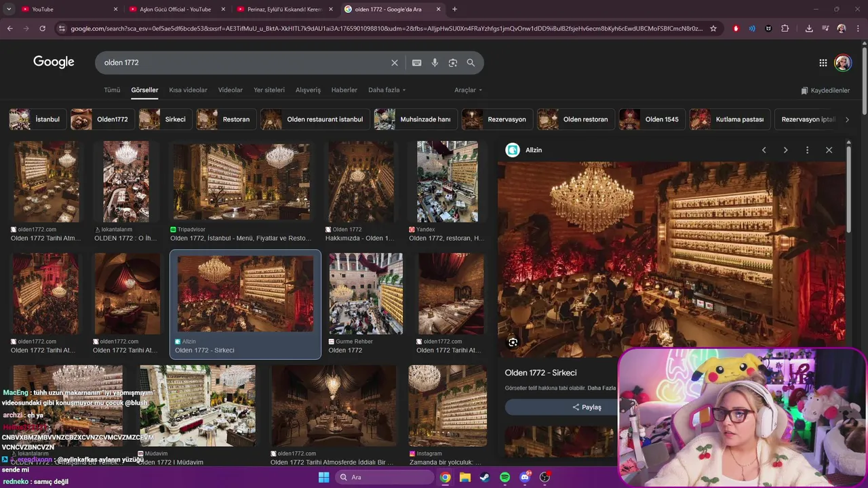Open Chrome three-dot menu
The image size is (868, 488).
[858, 28]
